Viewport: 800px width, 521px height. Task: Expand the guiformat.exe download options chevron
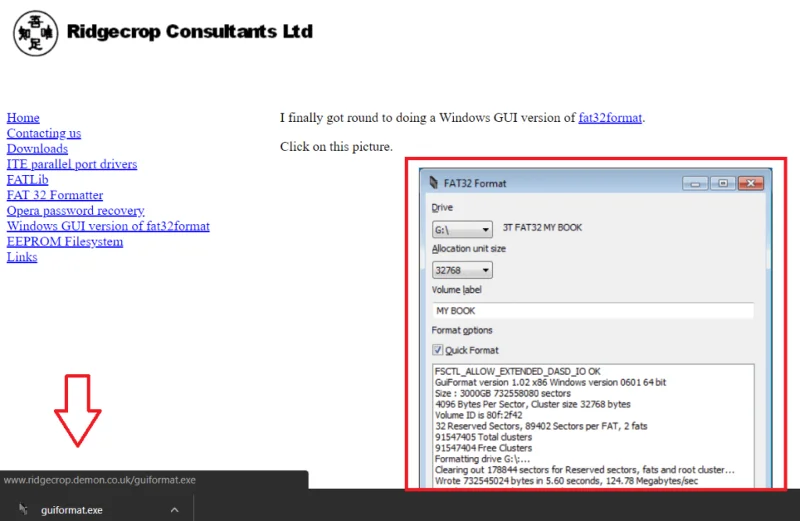[x=174, y=510]
